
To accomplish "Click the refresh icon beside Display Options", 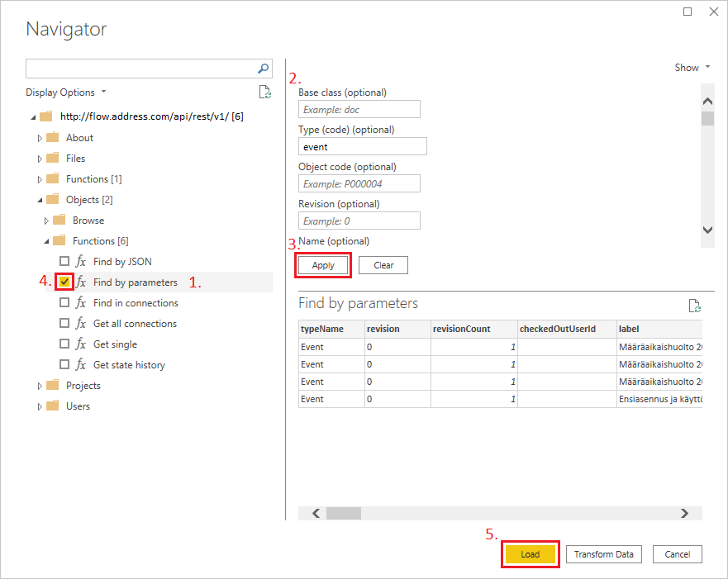I will 264,93.
